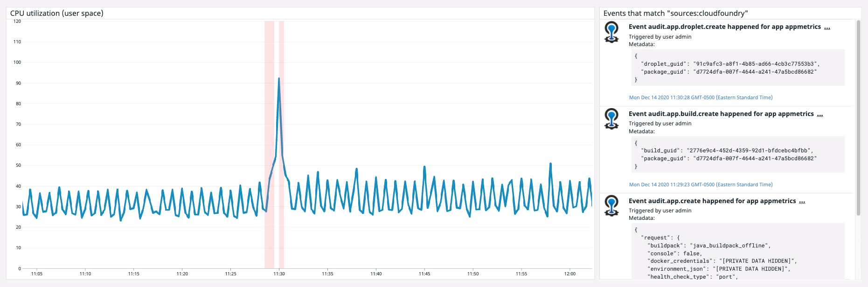
Task: Open the audit.app.build.create event title
Action: 721,114
